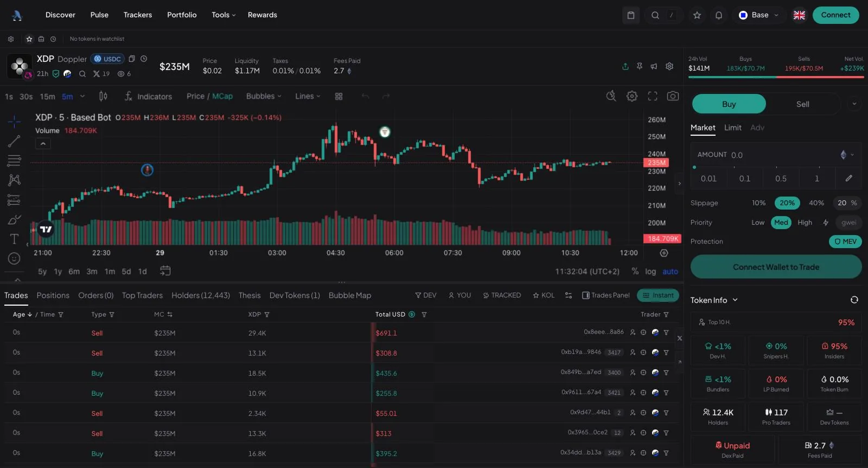868x468 pixels.
Task: Choose the 0.5 amount preset
Action: tap(781, 179)
